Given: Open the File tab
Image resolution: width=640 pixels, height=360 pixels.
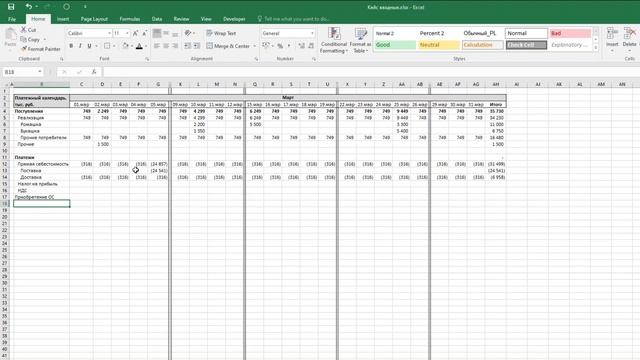Looking at the screenshot, I should click(12, 19).
